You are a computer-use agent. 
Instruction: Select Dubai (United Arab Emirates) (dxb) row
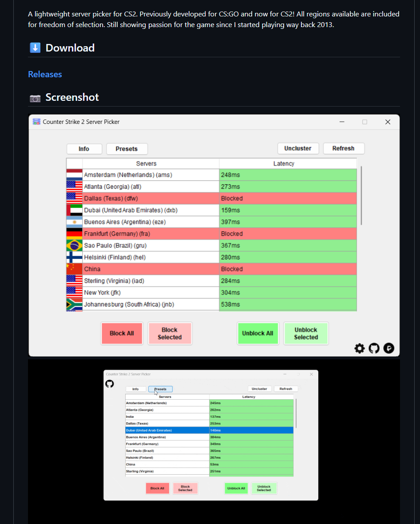[211, 210]
